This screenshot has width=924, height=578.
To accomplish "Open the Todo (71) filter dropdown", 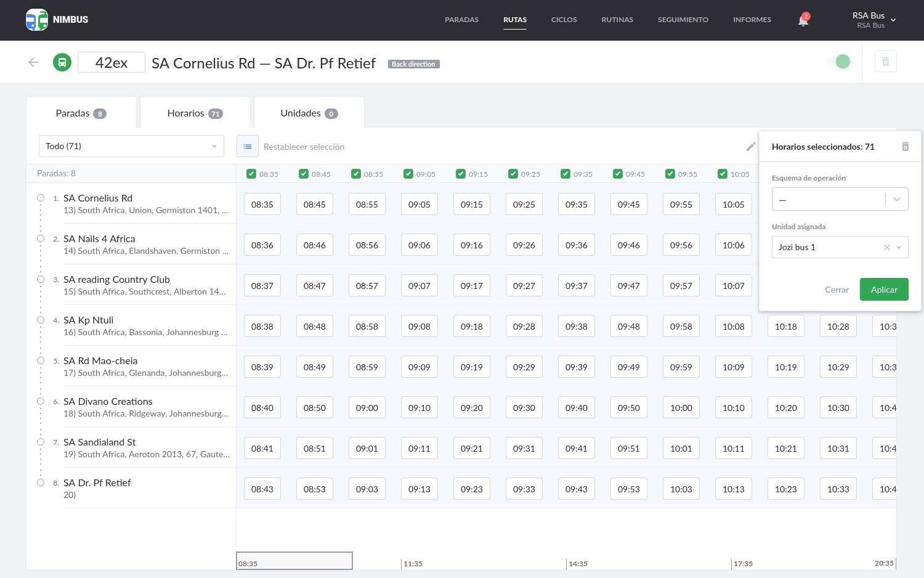I will coord(131,146).
